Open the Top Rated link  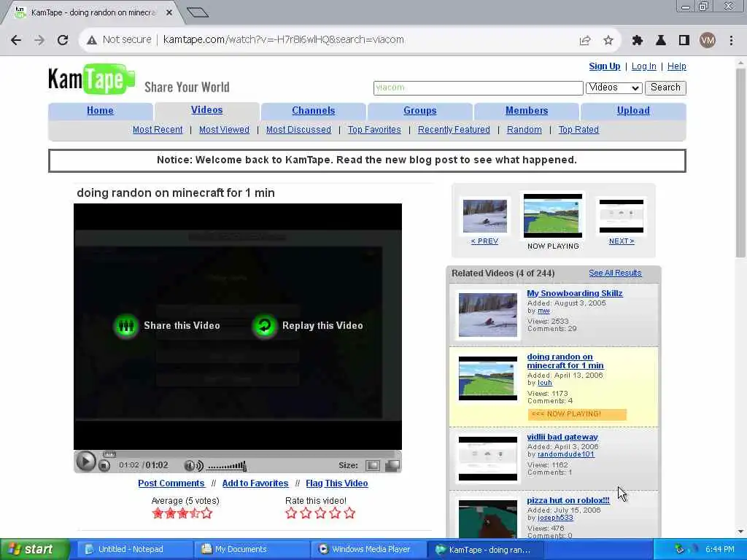[578, 130]
